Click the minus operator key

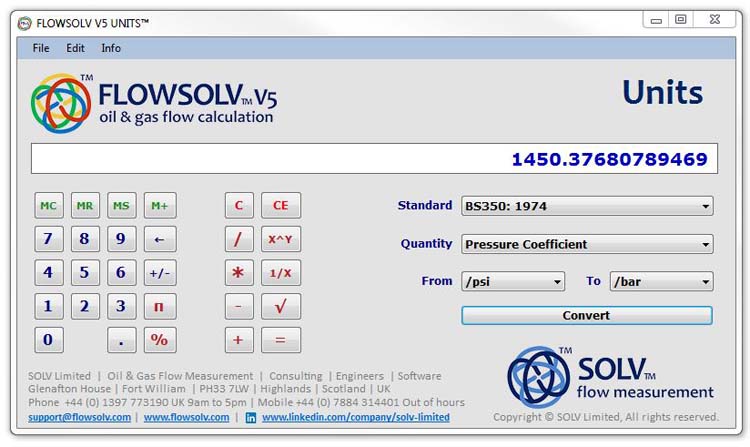coord(239,306)
